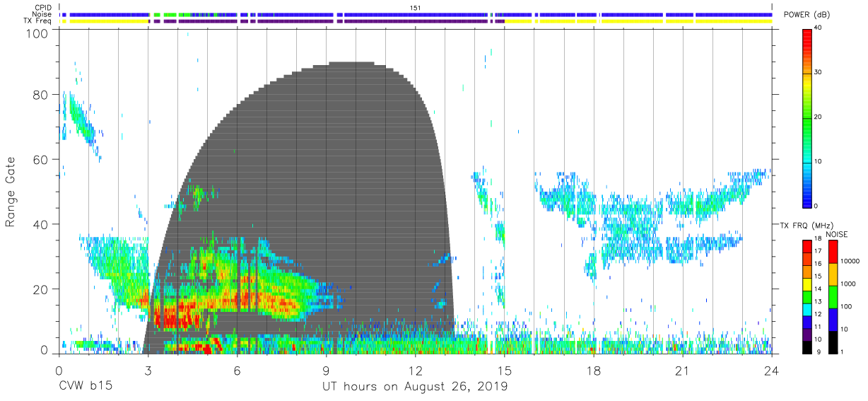This screenshot has width=868, height=401.
Task: Click the power colorbar gradient
Action: point(808,117)
